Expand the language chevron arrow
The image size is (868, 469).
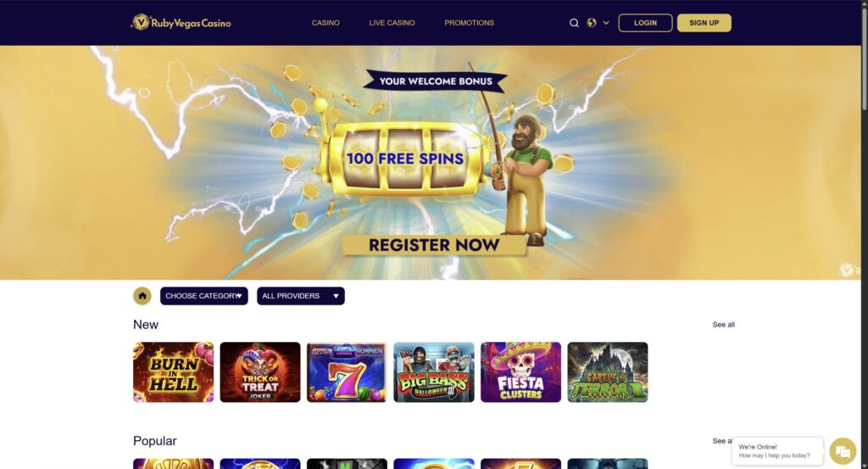coord(606,23)
